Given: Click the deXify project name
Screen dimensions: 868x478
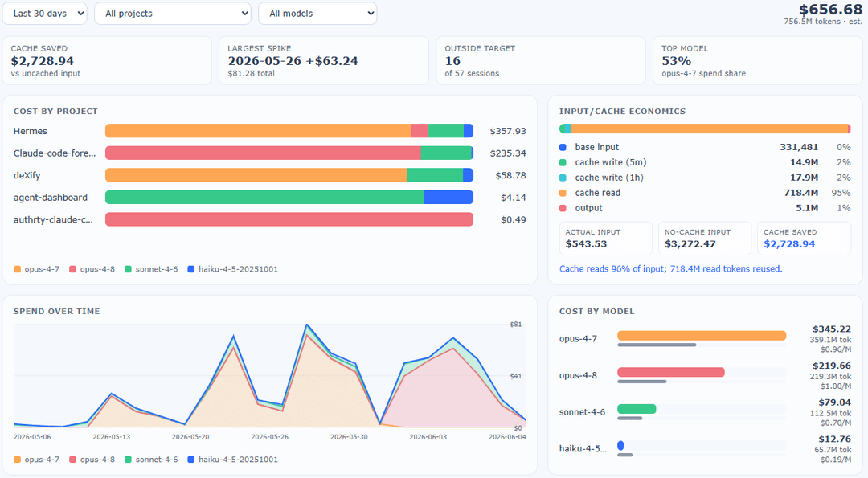Looking at the screenshot, I should click(27, 175).
